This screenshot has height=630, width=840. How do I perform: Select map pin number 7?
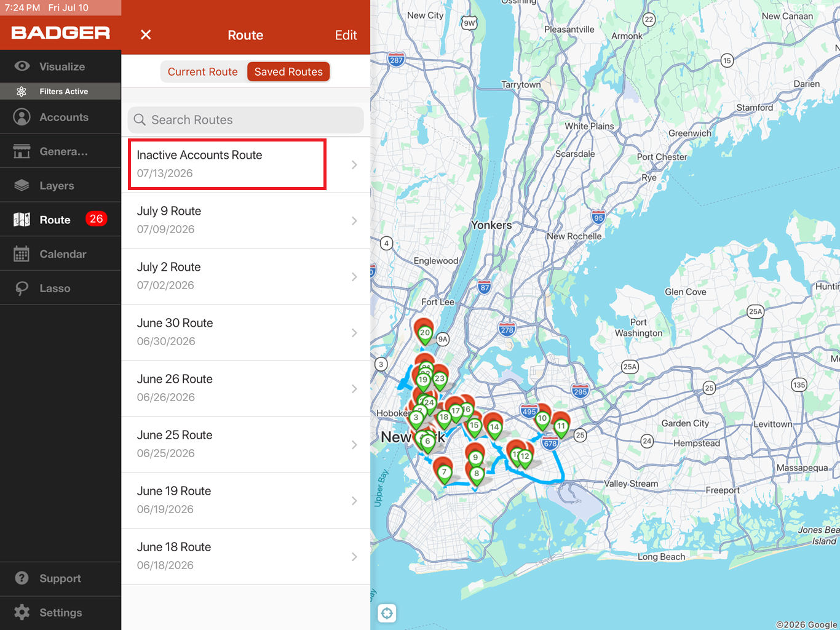coord(443,472)
